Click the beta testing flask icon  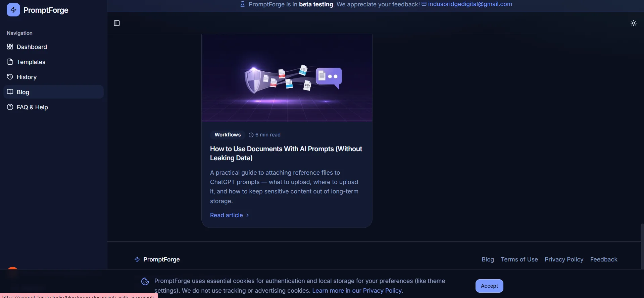click(242, 4)
